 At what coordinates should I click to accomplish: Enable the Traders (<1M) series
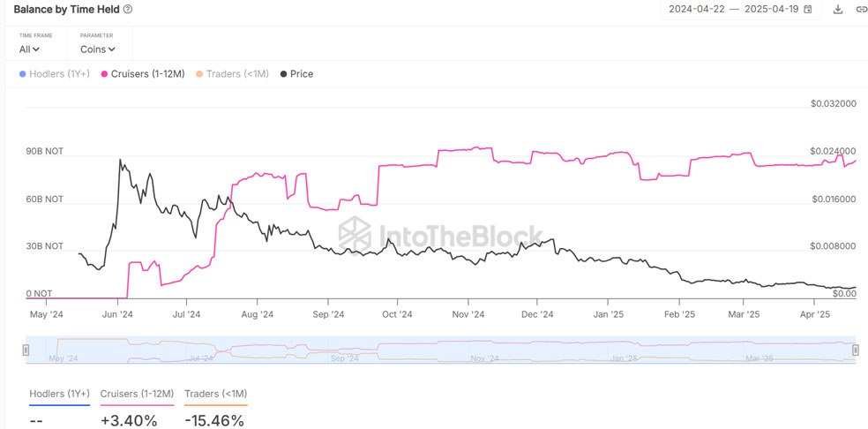coord(235,74)
